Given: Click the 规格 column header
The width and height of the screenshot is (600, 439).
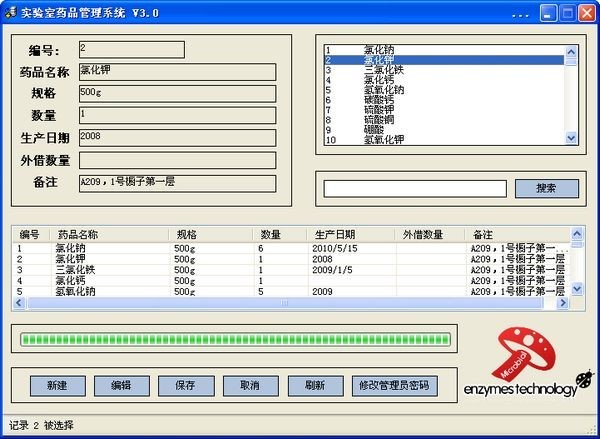Looking at the screenshot, I should 210,234.
